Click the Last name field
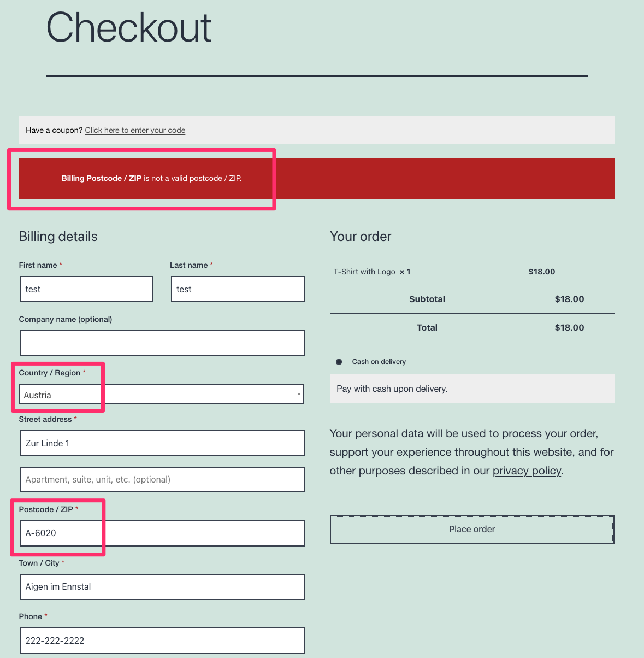The width and height of the screenshot is (644, 658). coord(237,289)
